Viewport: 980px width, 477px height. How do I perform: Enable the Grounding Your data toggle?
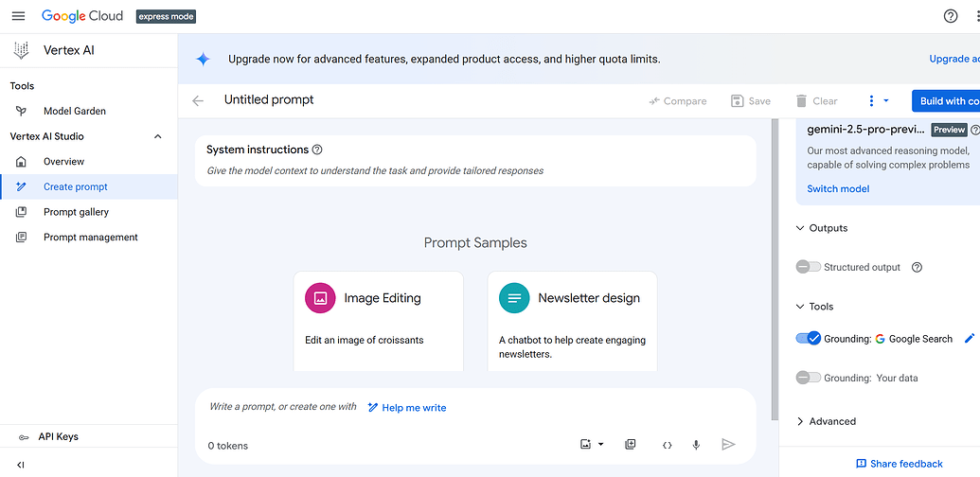point(808,378)
